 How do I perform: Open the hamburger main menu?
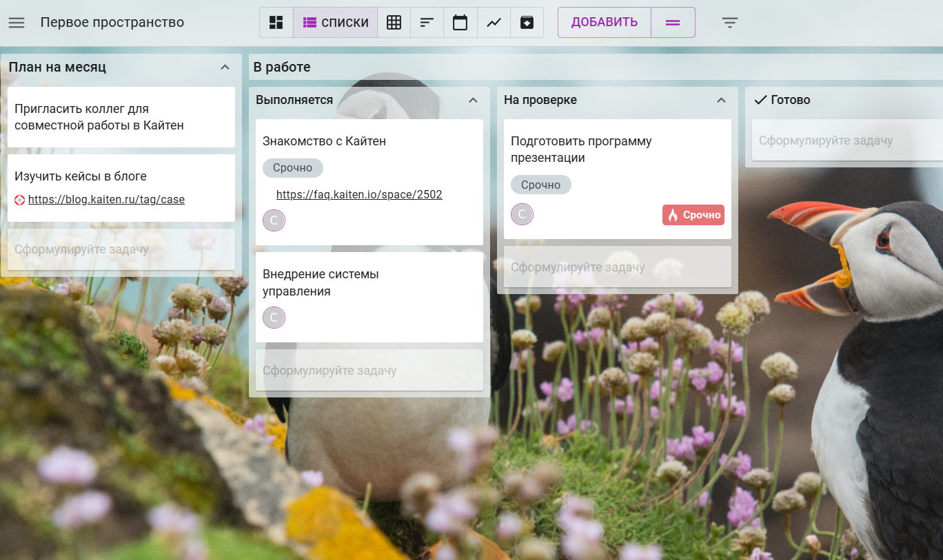click(17, 23)
